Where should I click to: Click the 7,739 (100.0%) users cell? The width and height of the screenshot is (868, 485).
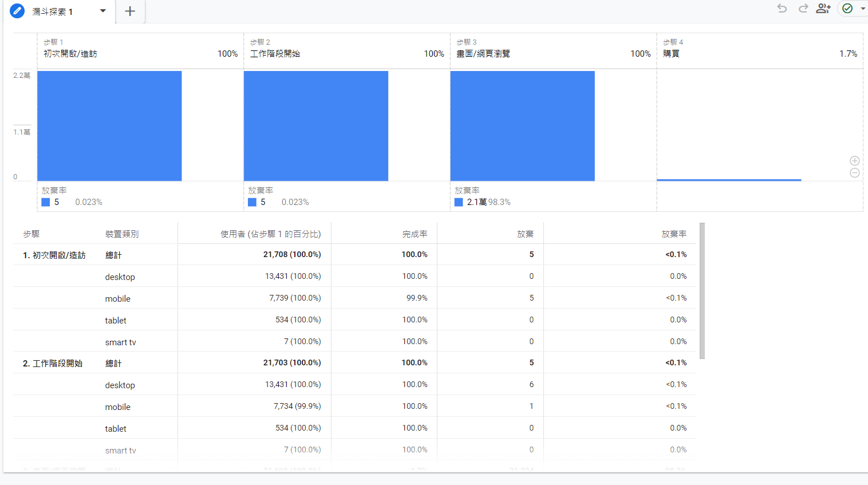295,298
